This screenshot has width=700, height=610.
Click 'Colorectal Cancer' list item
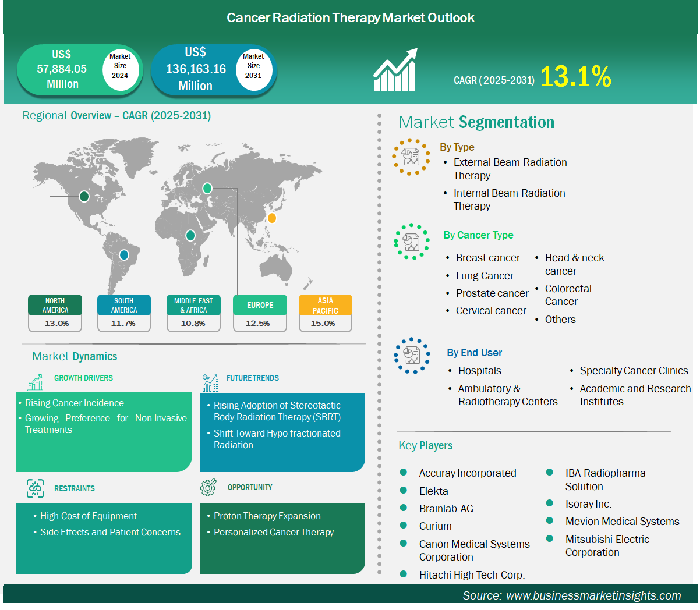click(568, 295)
